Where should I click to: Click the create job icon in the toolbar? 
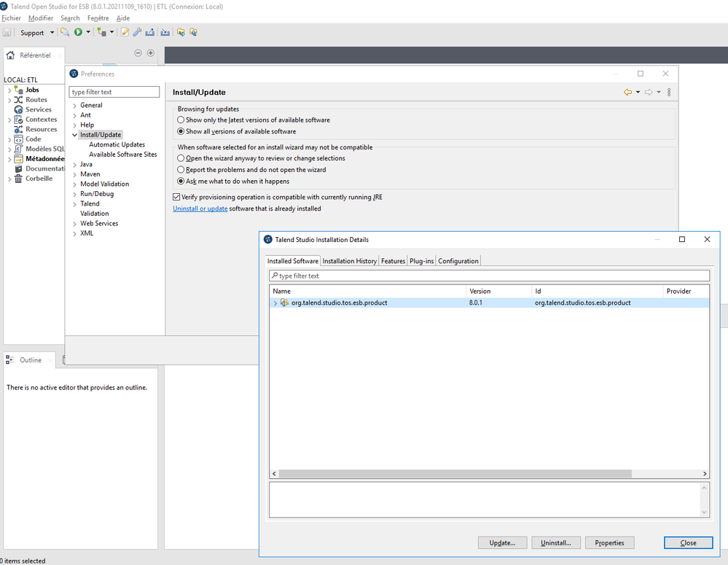(102, 32)
